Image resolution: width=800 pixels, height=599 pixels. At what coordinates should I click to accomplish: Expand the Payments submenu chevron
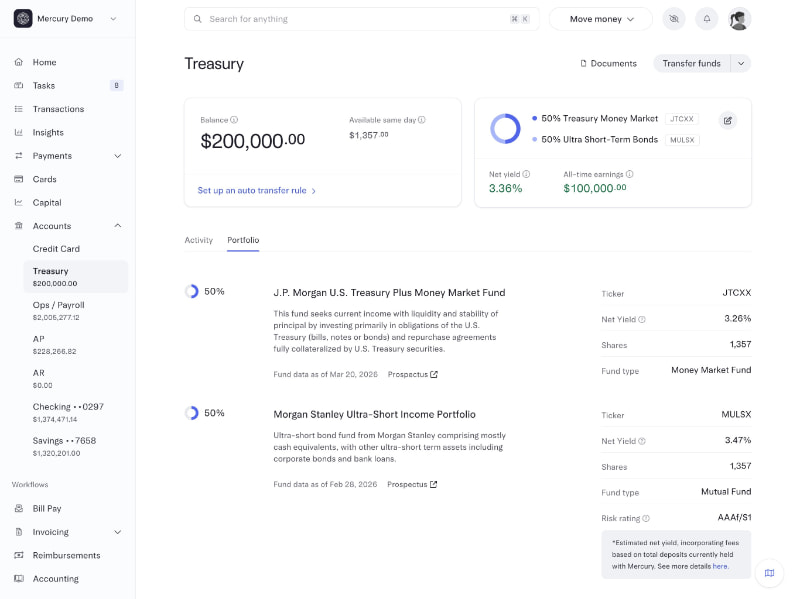pyautogui.click(x=118, y=156)
